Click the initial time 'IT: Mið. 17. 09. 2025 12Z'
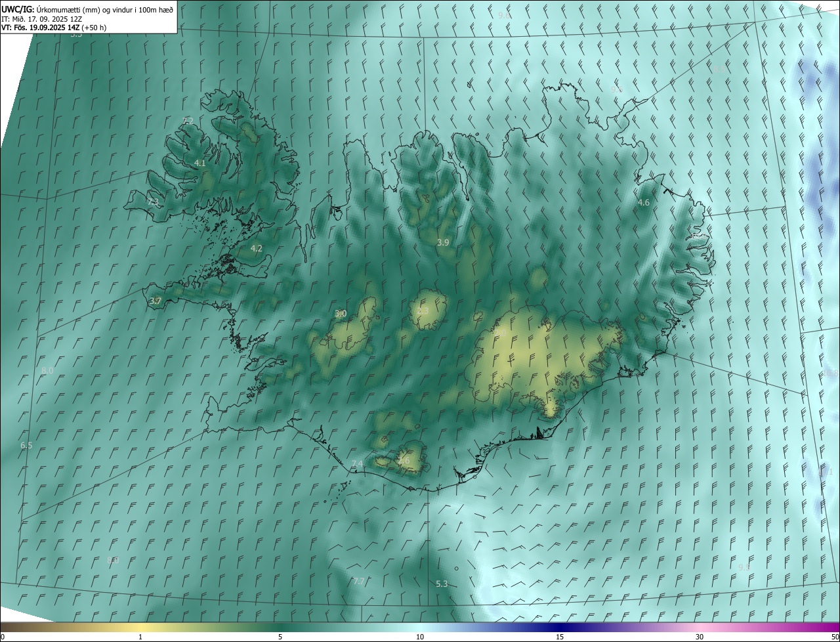Screen dimensions: 840x642 [x=41, y=18]
